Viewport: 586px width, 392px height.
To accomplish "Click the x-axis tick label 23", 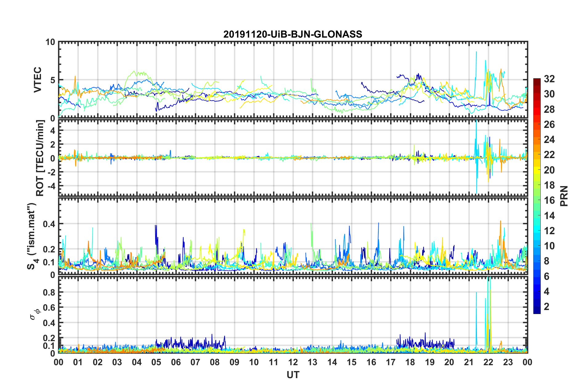I will (508, 362).
